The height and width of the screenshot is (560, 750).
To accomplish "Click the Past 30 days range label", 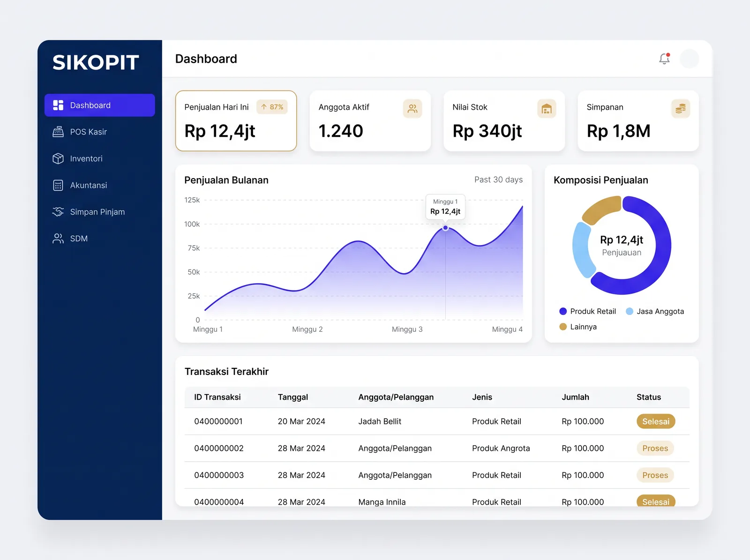I will [498, 179].
